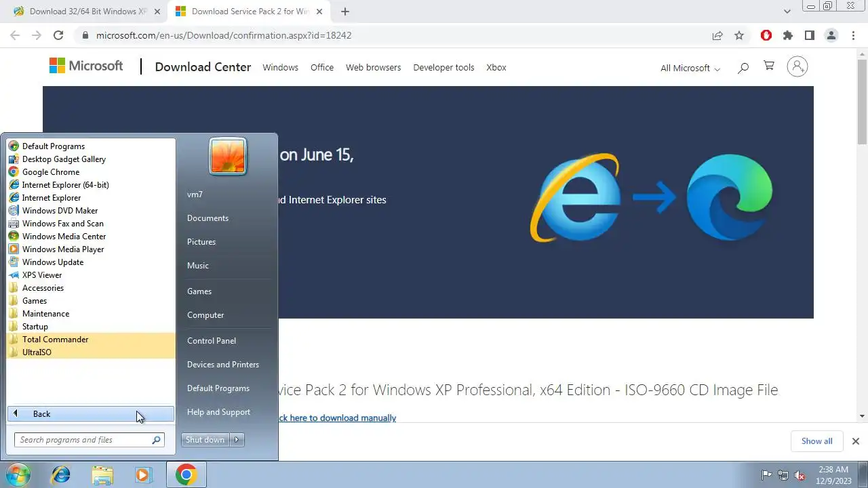
Task: Click the user account picture in start menu
Action: (228, 157)
